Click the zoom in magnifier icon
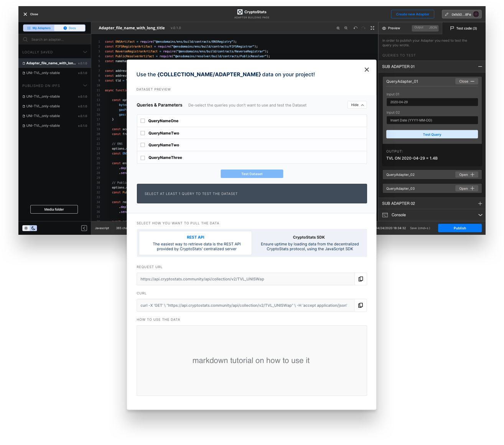This screenshot has width=504, height=445. coord(338,28)
